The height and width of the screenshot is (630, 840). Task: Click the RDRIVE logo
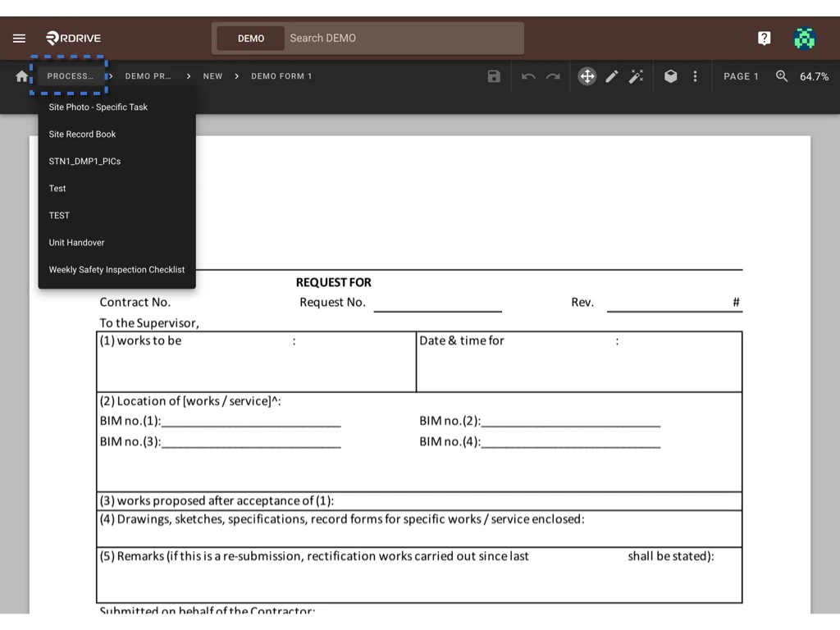coord(72,38)
